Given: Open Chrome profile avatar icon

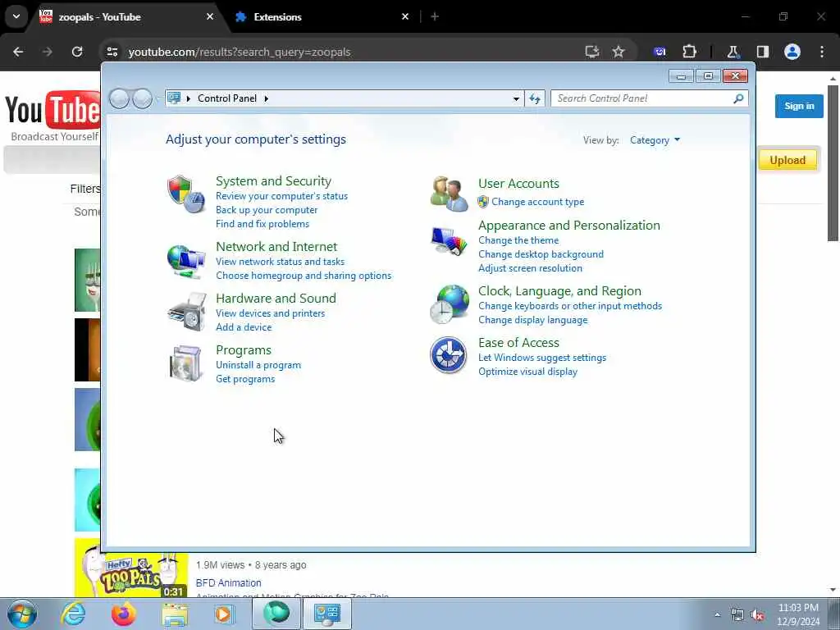Looking at the screenshot, I should [x=792, y=52].
